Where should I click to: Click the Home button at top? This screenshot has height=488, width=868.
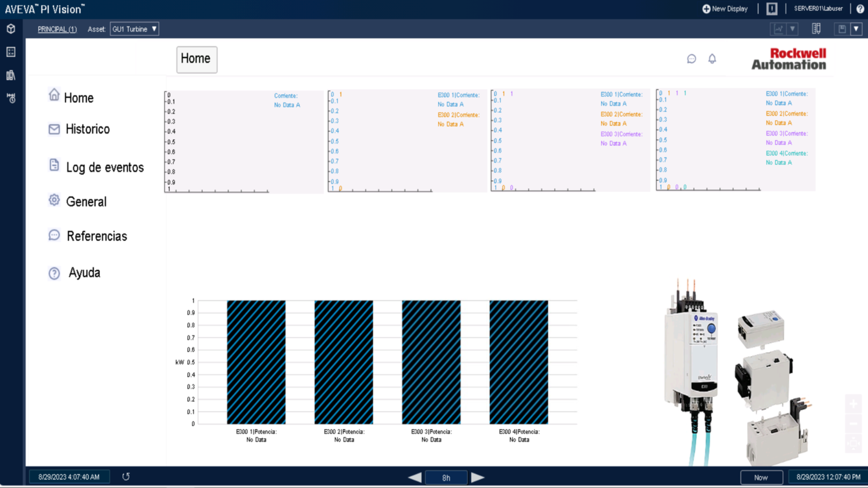pyautogui.click(x=197, y=59)
